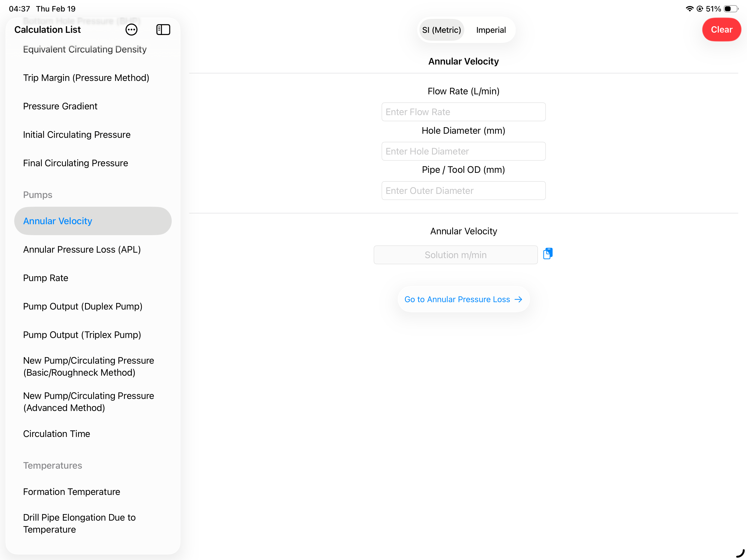Open New Pump/Circulating Pressure Basic/Roughneck Method
This screenshot has height=560, width=747.
pos(89,366)
